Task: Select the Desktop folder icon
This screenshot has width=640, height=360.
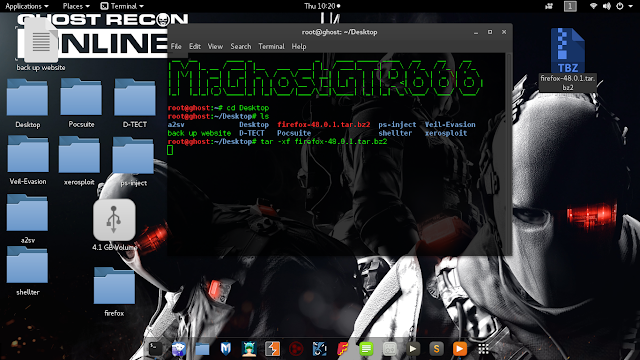Action: (27, 103)
